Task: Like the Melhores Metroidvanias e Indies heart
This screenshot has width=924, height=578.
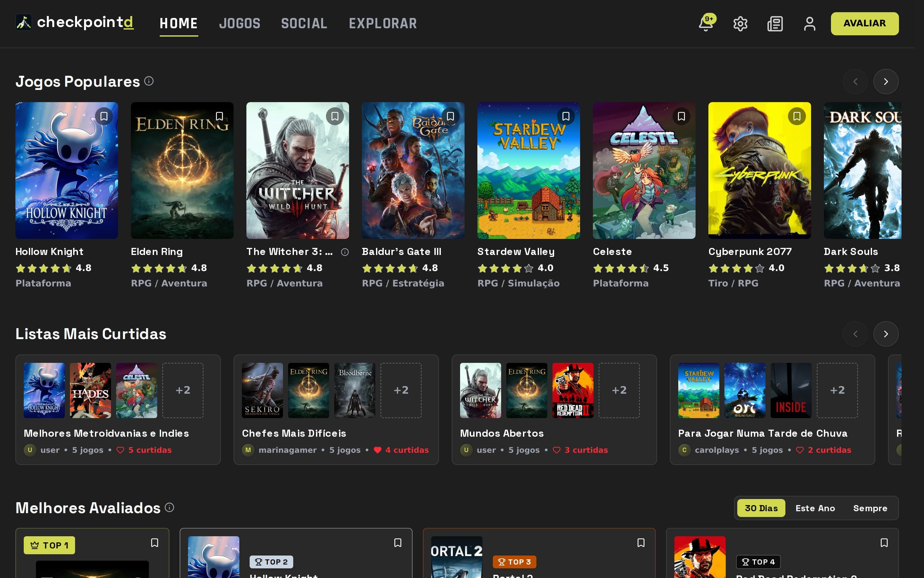Action: click(x=120, y=450)
